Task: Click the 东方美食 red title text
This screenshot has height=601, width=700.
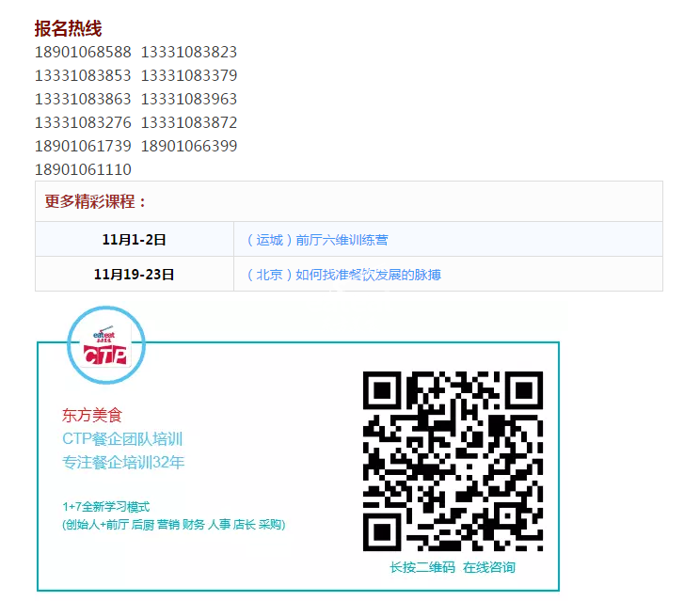Action: click(92, 415)
